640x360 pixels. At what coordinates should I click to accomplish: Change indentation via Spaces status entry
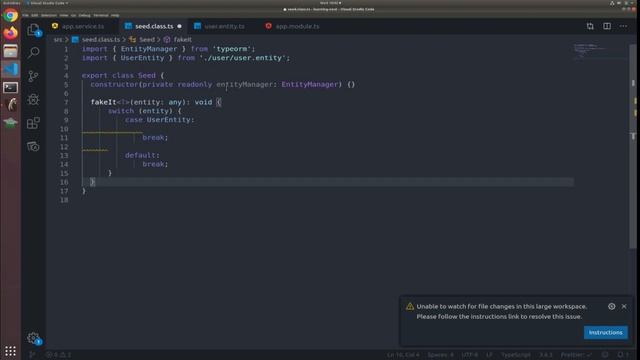440,355
